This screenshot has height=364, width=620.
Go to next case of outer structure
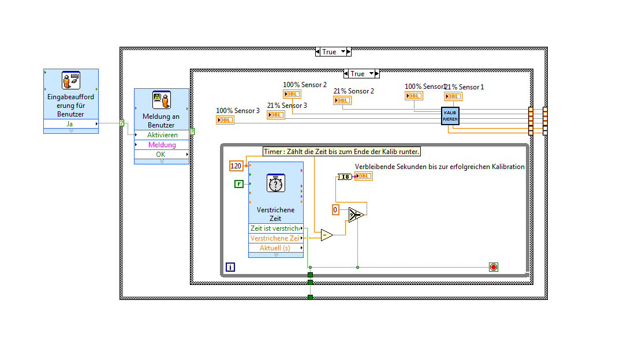349,52
